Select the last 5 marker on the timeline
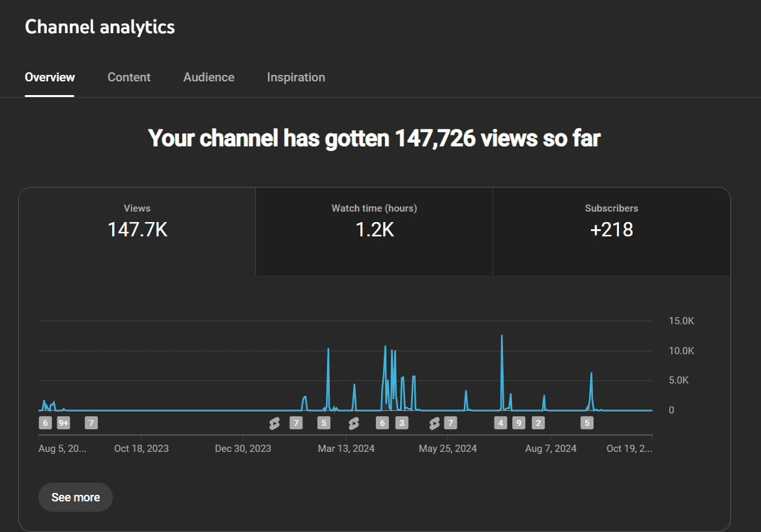 coord(587,423)
